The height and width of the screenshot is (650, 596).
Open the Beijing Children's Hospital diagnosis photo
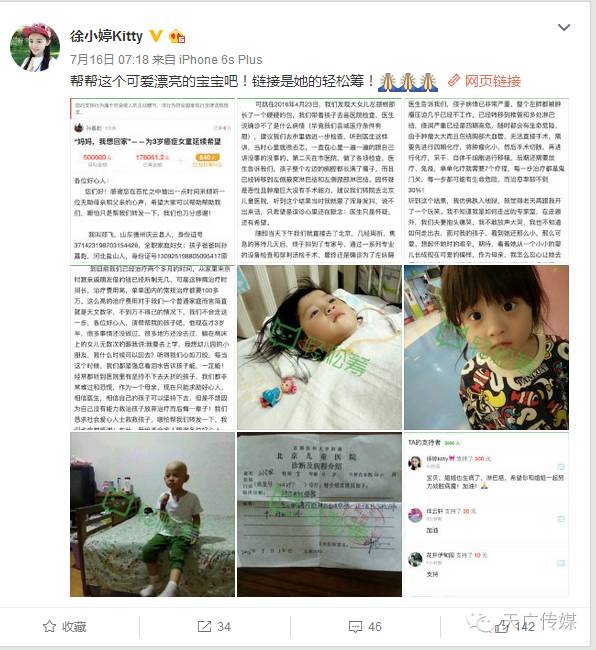[x=319, y=514]
